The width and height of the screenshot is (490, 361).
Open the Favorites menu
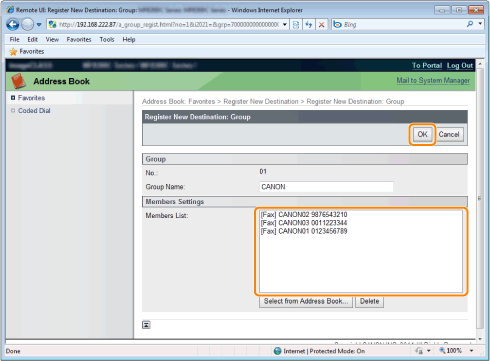(x=79, y=39)
